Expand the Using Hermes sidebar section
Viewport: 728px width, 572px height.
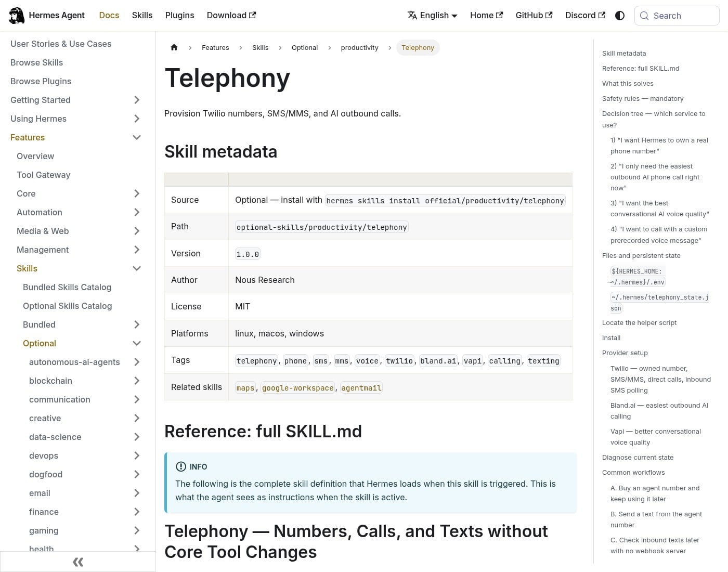pyautogui.click(x=137, y=119)
